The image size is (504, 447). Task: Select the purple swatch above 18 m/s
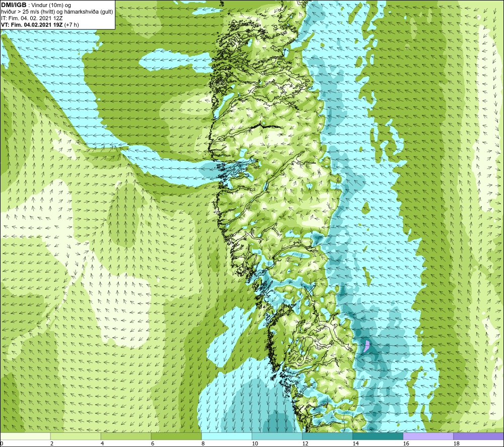(x=479, y=436)
